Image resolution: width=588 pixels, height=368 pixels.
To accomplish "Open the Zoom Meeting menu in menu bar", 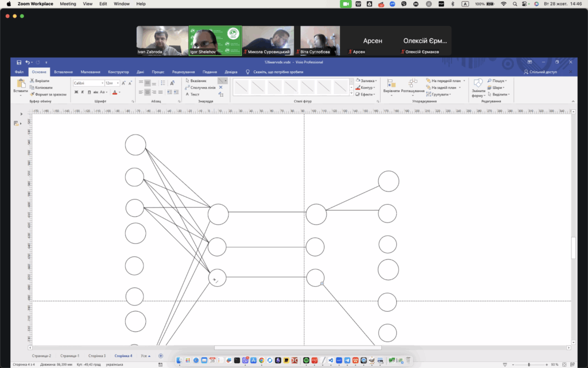I will 68,4.
